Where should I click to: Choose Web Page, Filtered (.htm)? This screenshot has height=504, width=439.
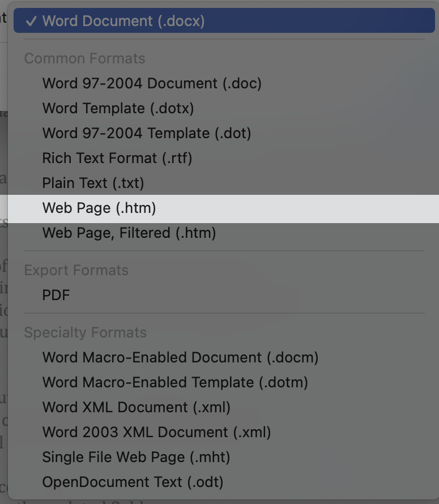click(224, 233)
